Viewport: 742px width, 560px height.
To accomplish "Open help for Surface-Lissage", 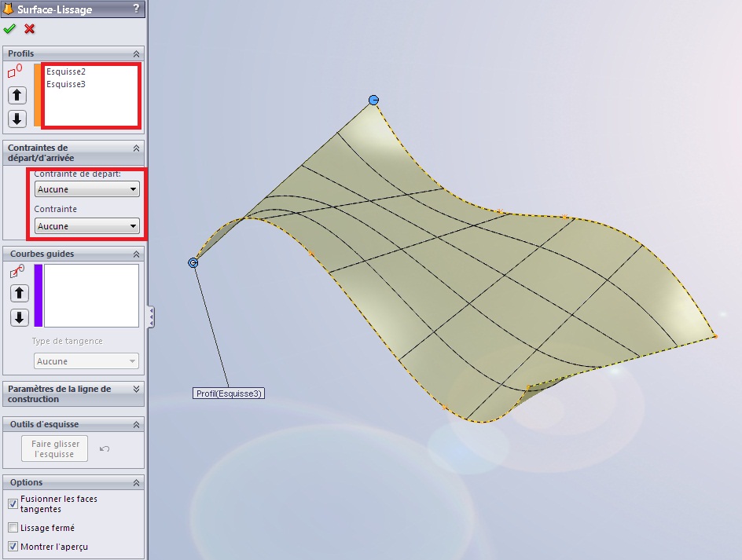I will tap(137, 9).
